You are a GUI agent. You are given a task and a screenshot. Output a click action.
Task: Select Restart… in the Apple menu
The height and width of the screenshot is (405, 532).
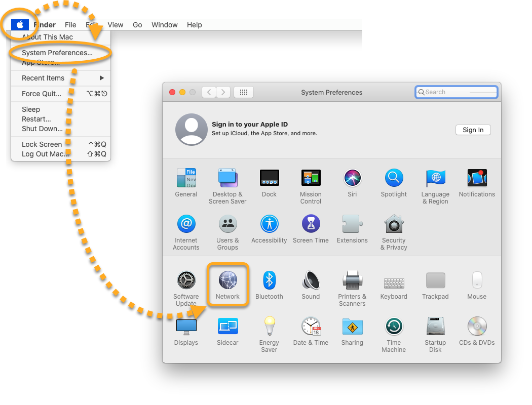pos(61,119)
